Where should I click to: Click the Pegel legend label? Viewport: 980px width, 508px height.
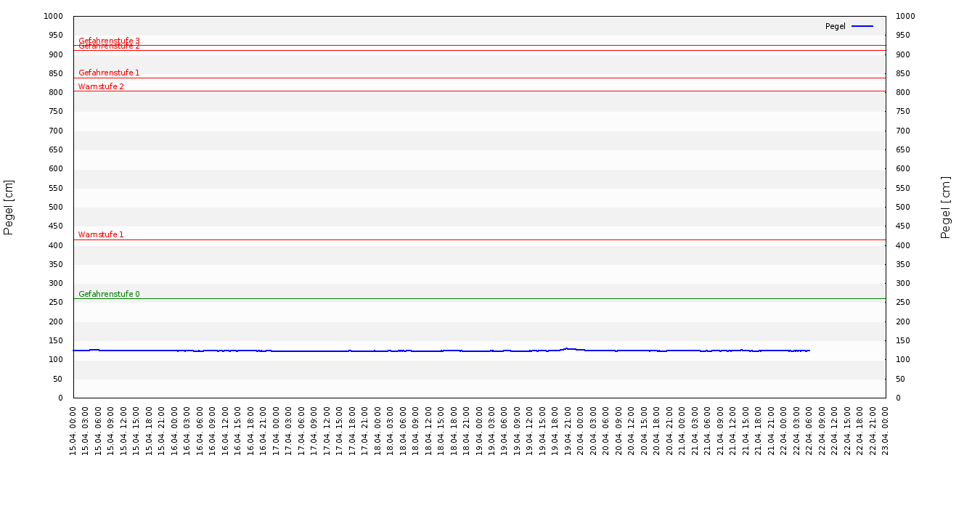pyautogui.click(x=835, y=26)
